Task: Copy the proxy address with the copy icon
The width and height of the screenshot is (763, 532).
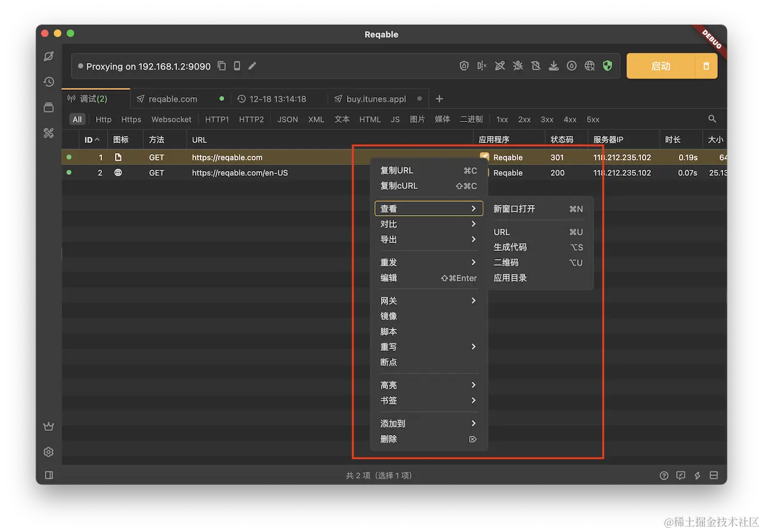Action: click(222, 66)
